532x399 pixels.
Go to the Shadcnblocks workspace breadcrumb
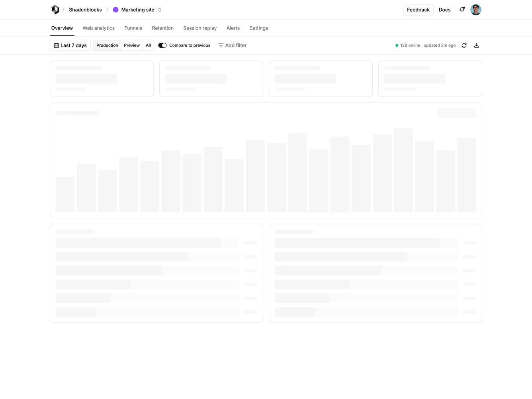85,10
